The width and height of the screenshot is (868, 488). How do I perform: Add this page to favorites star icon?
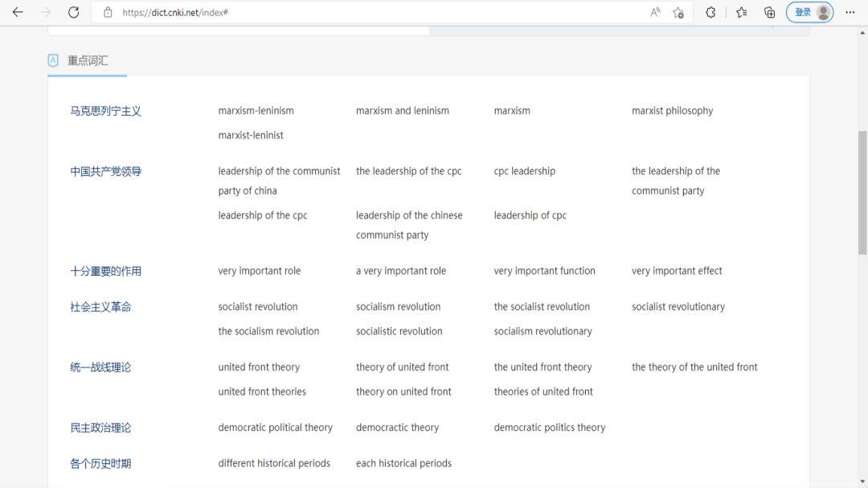point(678,12)
